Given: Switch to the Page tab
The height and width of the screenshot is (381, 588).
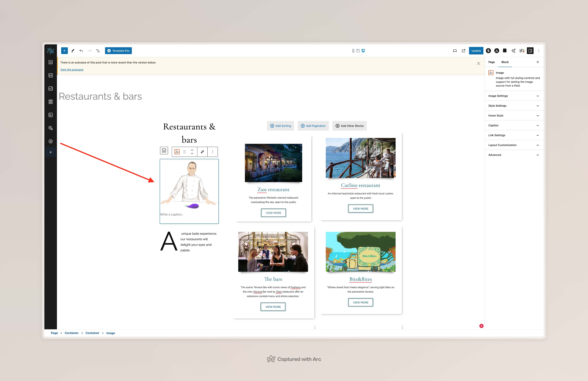Looking at the screenshot, I should point(491,62).
